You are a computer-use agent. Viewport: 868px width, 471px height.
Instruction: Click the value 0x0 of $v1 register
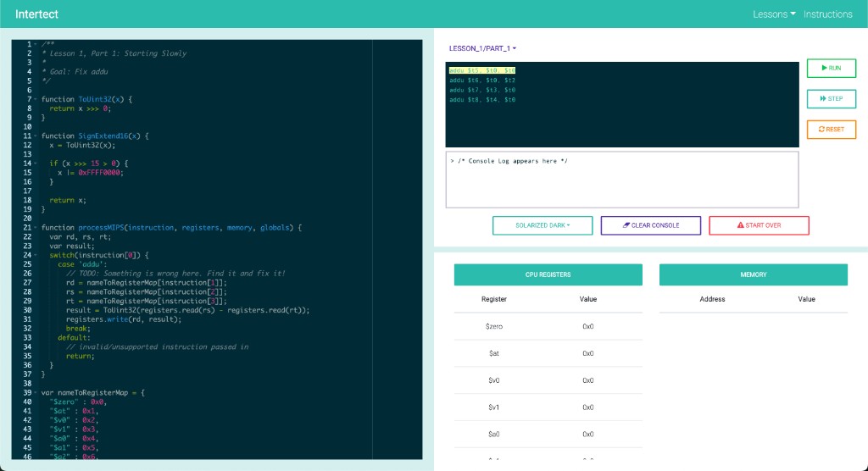[588, 407]
